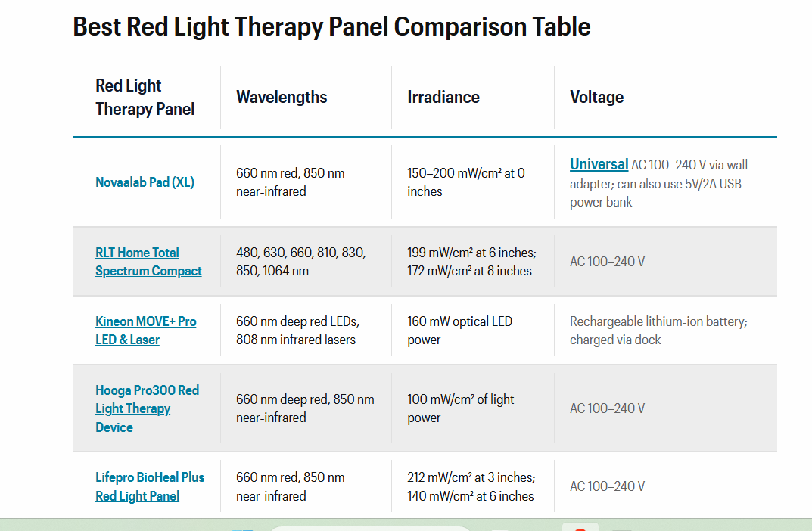812x531 pixels.
Task: Open the Novaalab Pad (XL) link
Action: (x=145, y=182)
